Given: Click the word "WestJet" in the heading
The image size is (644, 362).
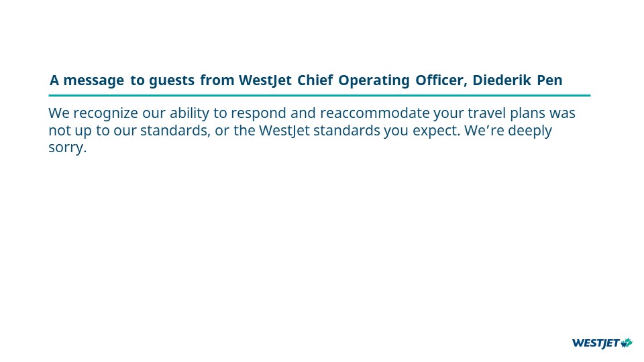Looking at the screenshot, I should [266, 80].
